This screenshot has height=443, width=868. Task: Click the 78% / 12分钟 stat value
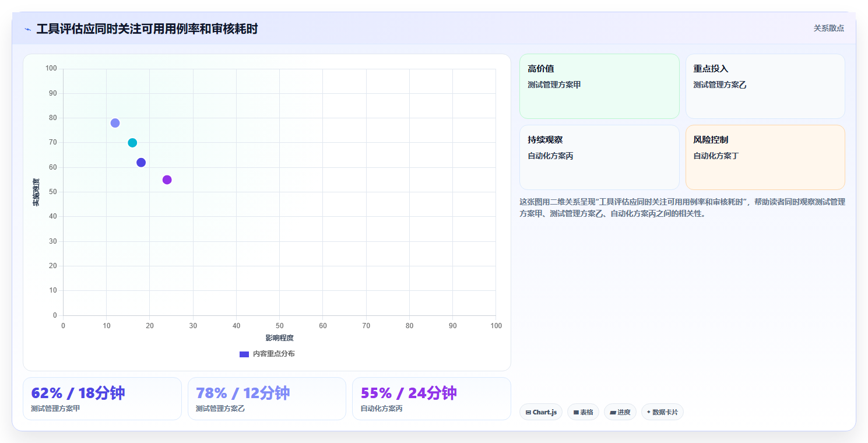pyautogui.click(x=243, y=393)
